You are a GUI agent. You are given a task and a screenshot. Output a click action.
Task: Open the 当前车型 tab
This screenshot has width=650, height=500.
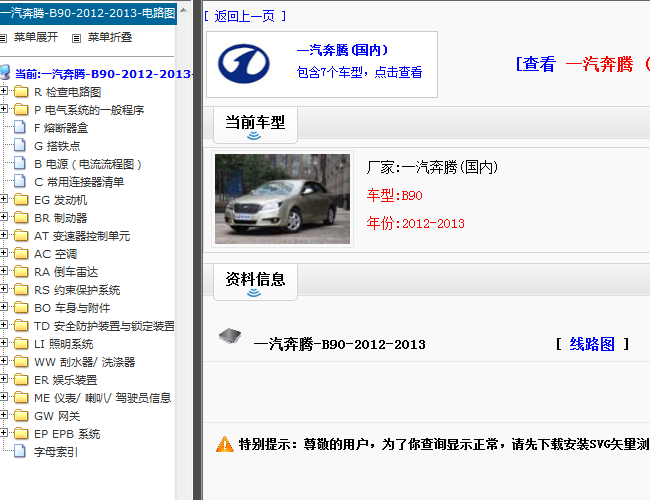pos(255,125)
